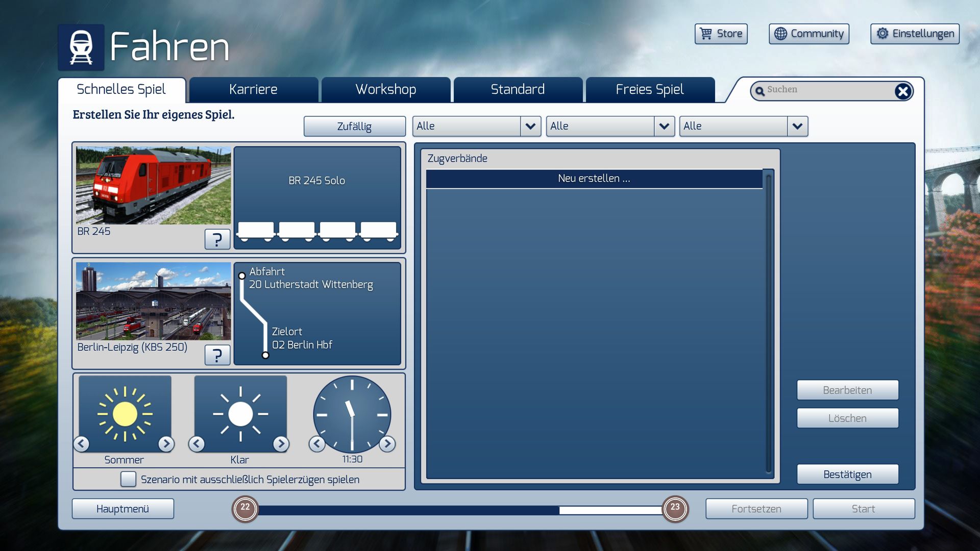Clear the search field with X

[902, 91]
